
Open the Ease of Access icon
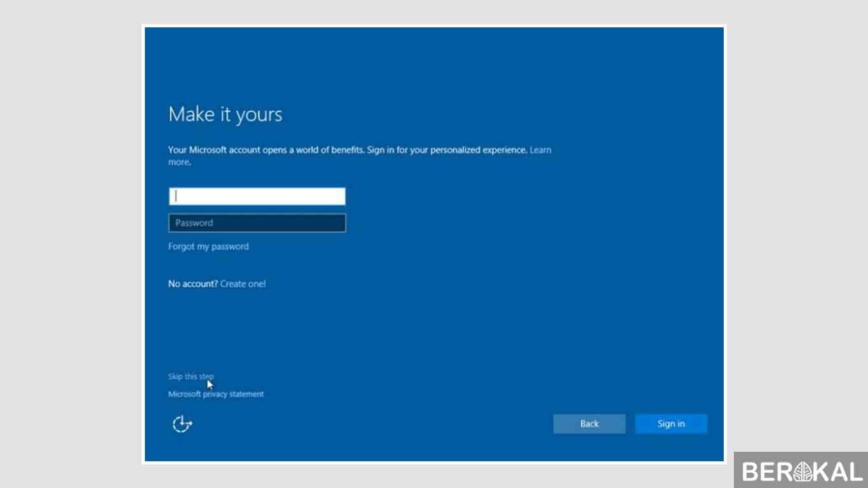[x=182, y=424]
